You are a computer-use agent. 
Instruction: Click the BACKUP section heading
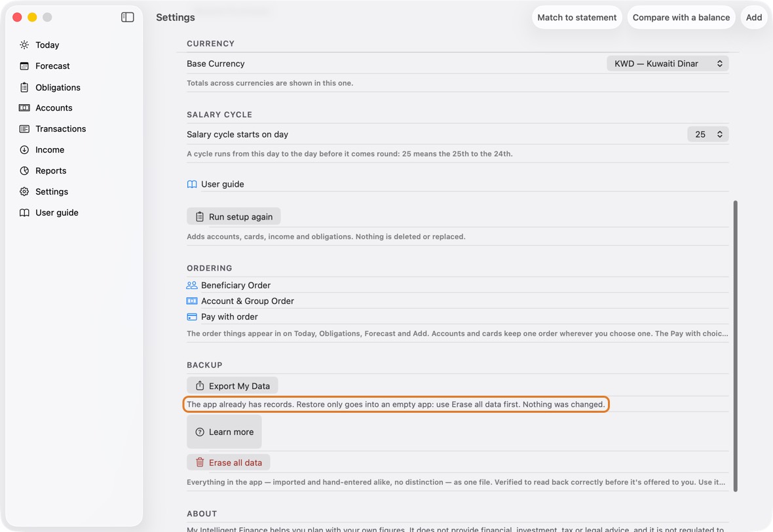pyautogui.click(x=204, y=365)
